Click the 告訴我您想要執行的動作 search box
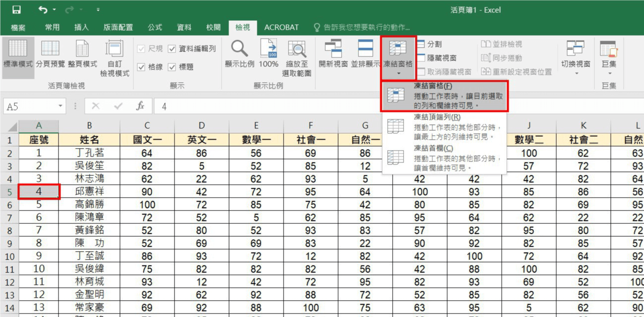This screenshot has width=644, height=317. point(362,28)
